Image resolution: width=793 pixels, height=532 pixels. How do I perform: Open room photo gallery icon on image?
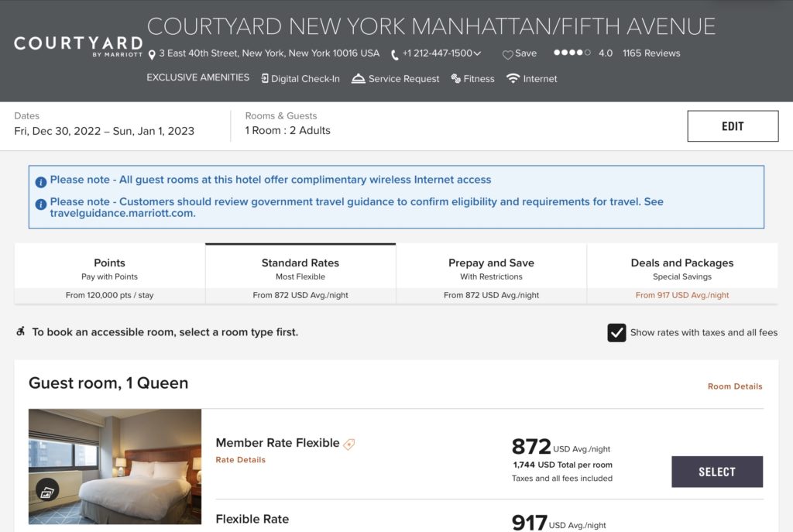pyautogui.click(x=47, y=490)
